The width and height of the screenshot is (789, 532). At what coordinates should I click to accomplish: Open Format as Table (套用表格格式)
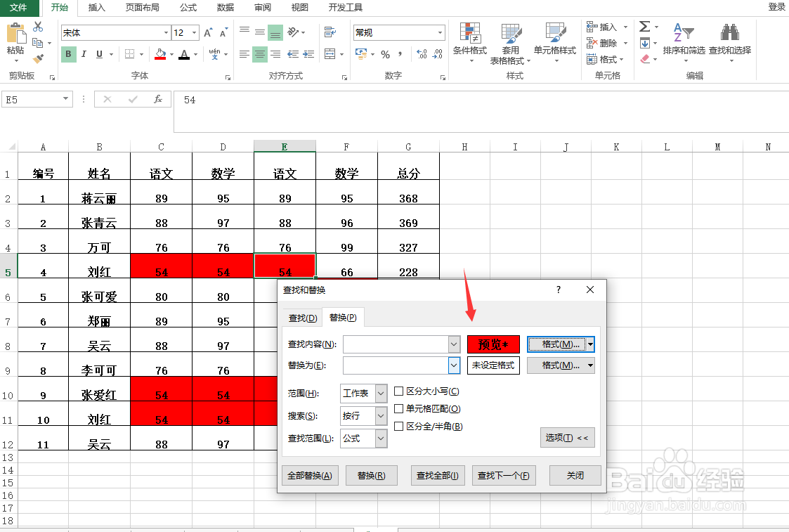pyautogui.click(x=511, y=44)
